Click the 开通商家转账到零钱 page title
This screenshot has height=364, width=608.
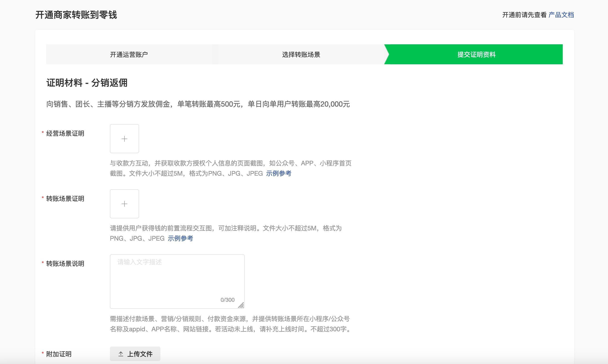[x=76, y=15]
